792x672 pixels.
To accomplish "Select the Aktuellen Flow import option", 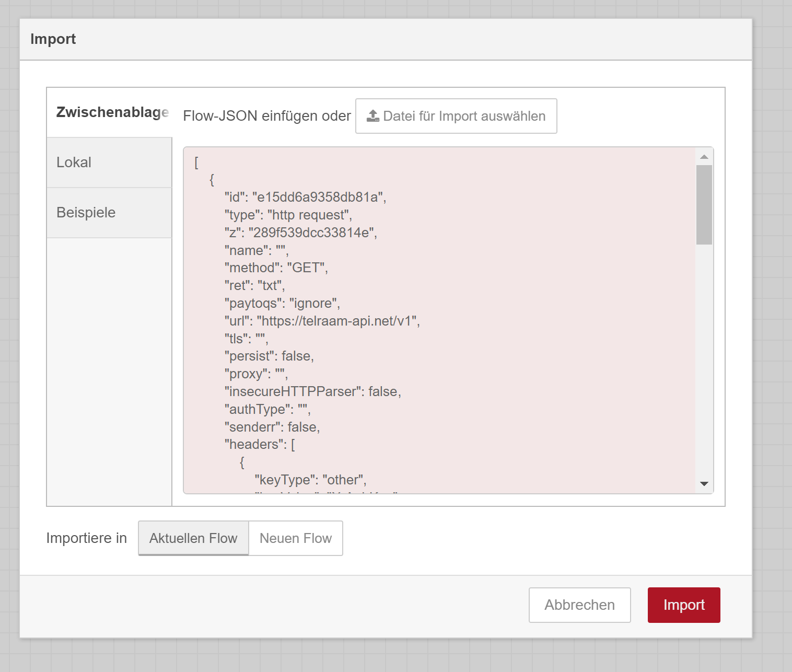I will (193, 538).
